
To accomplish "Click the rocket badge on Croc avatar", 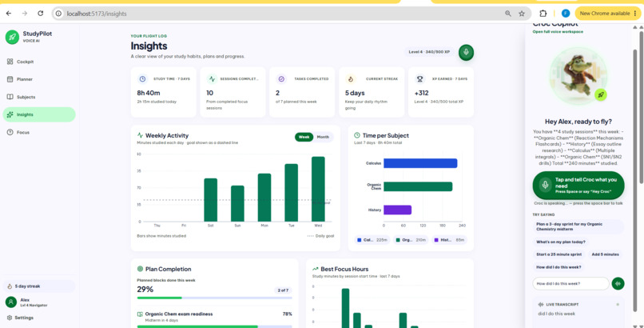I will [601, 95].
